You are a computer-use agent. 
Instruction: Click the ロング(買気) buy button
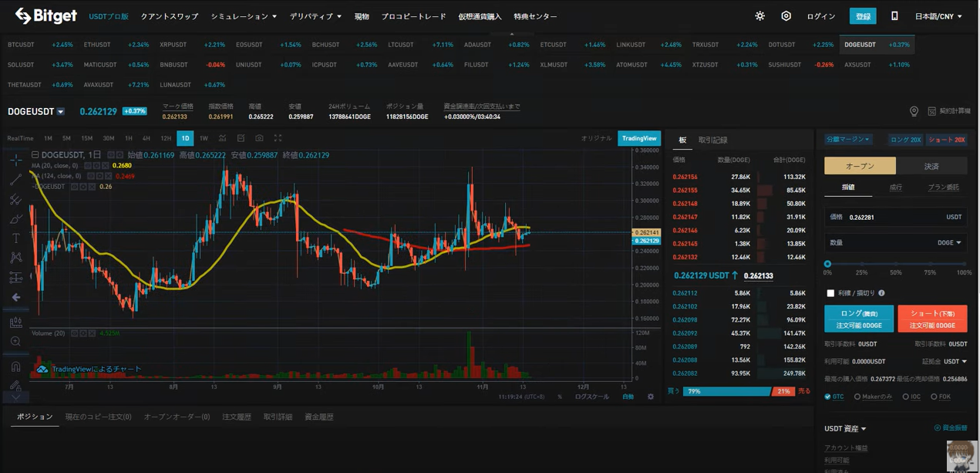click(x=858, y=319)
